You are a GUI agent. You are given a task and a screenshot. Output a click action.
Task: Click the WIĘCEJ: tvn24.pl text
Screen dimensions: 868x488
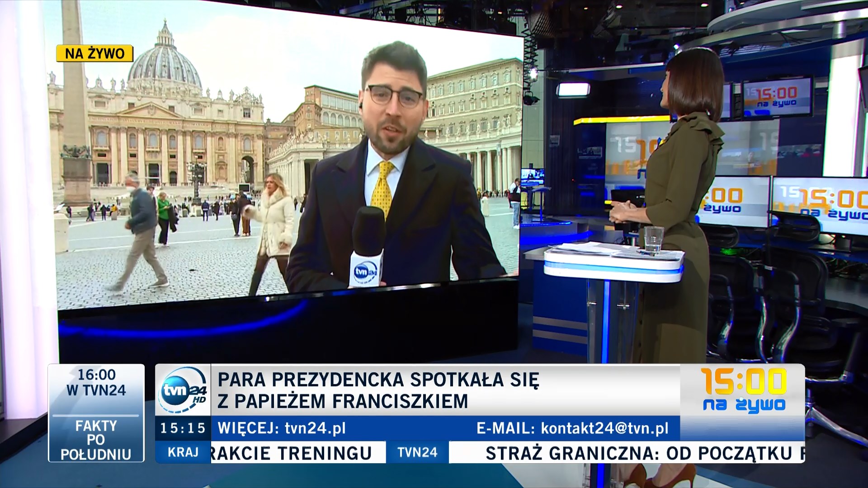coord(282,428)
